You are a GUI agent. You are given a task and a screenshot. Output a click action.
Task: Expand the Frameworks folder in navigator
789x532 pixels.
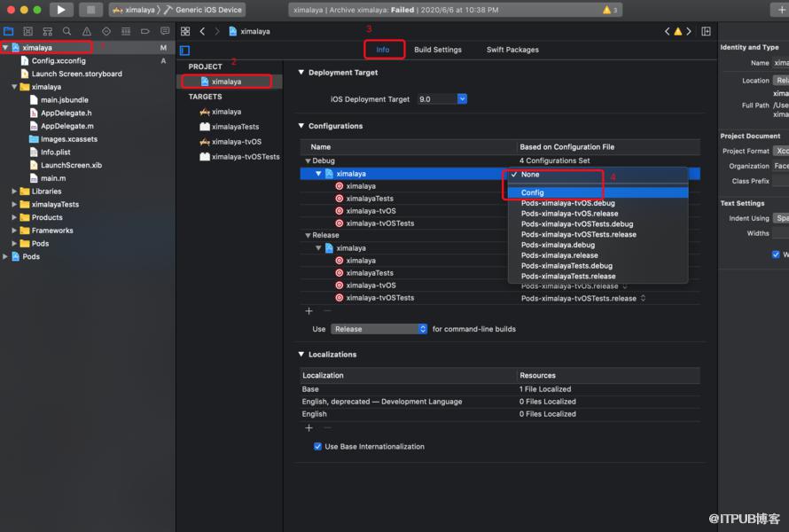[14, 231]
